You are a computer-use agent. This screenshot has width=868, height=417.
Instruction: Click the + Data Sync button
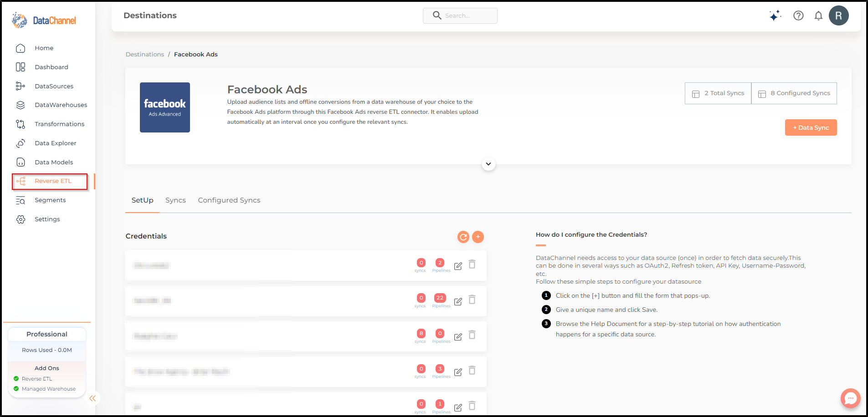[x=811, y=127]
